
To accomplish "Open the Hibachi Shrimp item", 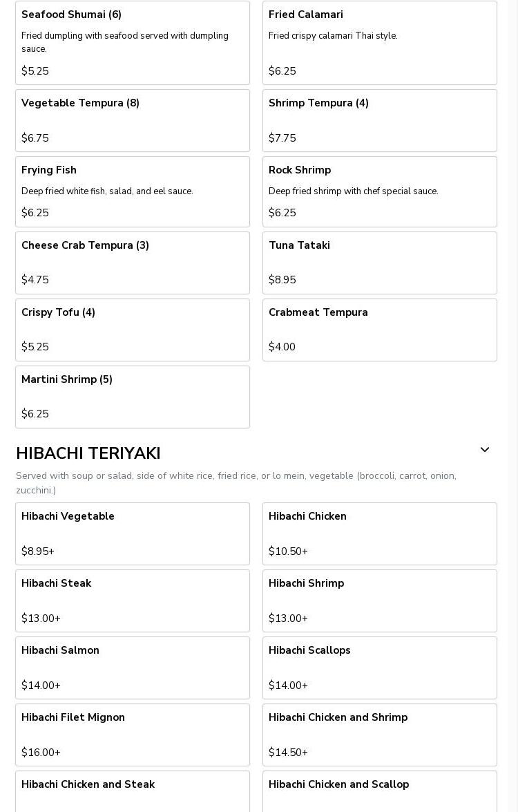I will click(380, 601).
